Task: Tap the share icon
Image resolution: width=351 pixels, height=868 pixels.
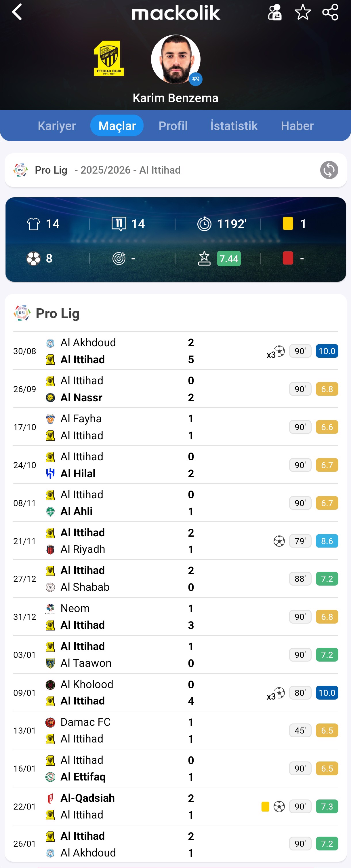Action: [x=330, y=12]
